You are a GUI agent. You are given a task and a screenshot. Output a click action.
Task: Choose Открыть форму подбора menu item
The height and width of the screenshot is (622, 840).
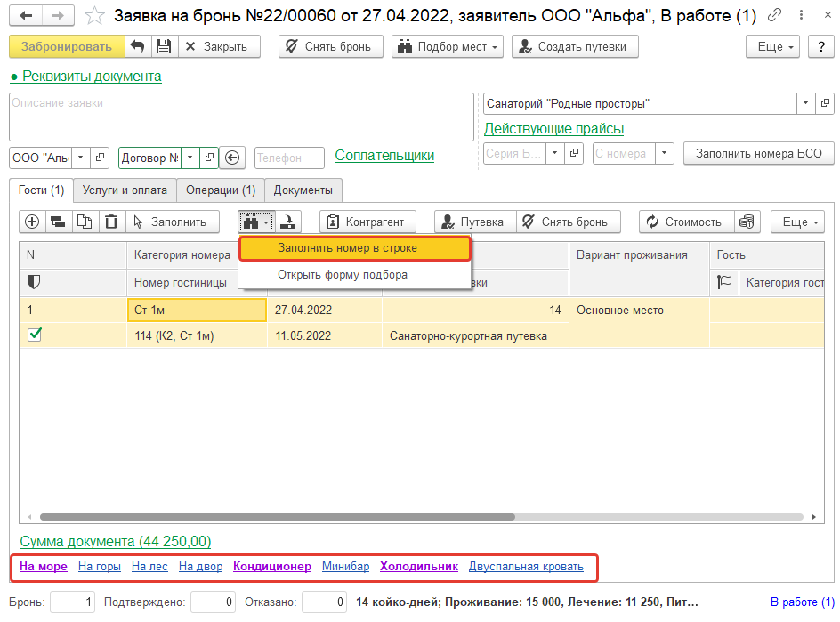tap(355, 274)
